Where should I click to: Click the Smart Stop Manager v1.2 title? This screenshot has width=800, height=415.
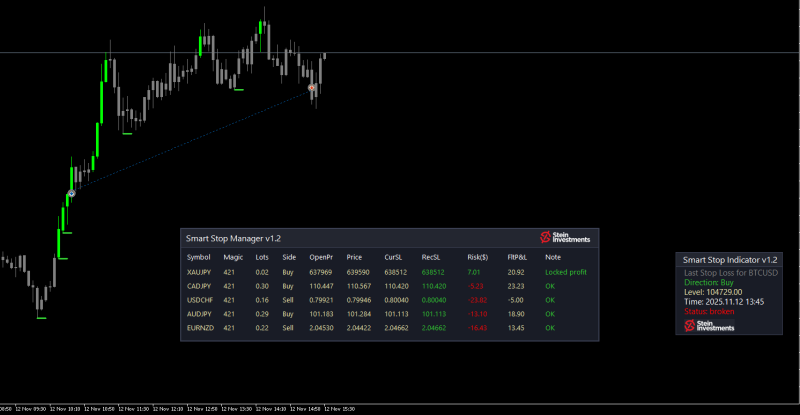pyautogui.click(x=233, y=238)
